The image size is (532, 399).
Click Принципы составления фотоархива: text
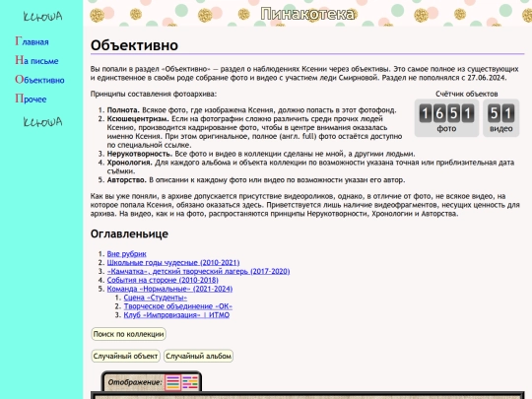click(154, 94)
